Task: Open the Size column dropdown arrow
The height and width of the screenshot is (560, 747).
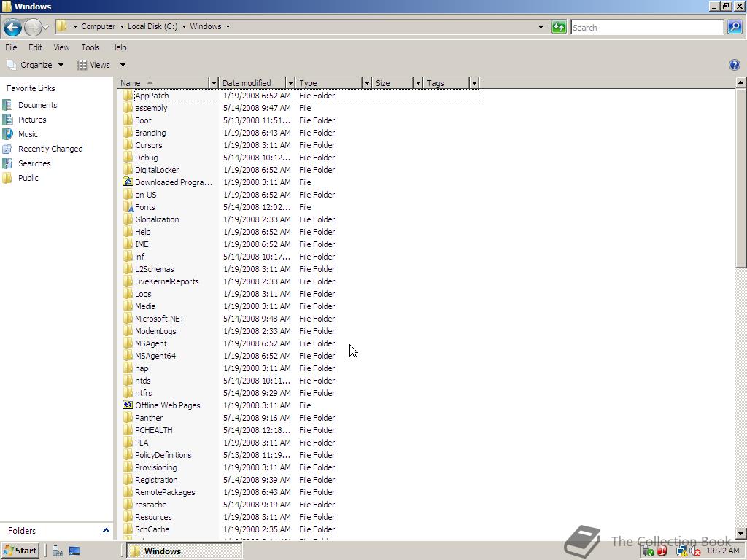Action: (x=418, y=83)
